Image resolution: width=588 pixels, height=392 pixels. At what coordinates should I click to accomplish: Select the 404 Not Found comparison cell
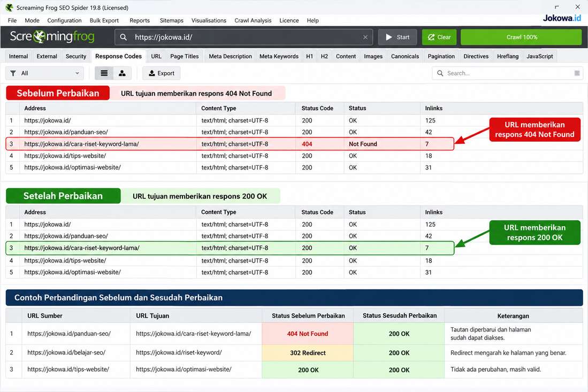coord(308,334)
